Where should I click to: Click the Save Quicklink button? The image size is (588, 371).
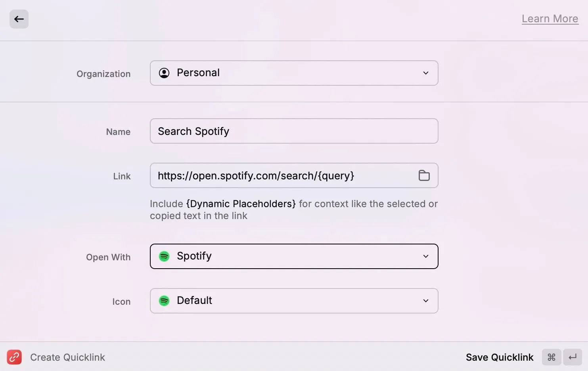click(500, 357)
